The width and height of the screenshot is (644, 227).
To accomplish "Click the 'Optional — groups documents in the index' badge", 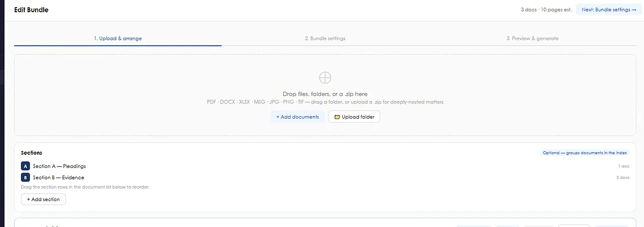I will (585, 153).
